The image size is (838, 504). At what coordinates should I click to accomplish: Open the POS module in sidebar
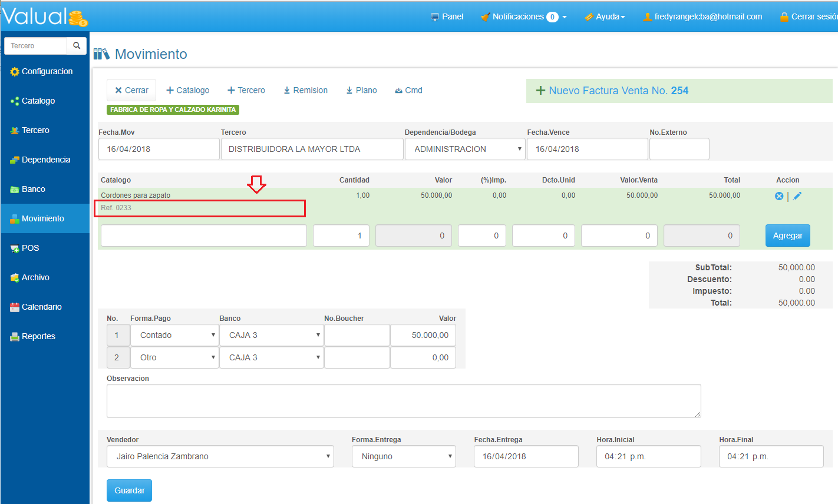pyautogui.click(x=30, y=248)
